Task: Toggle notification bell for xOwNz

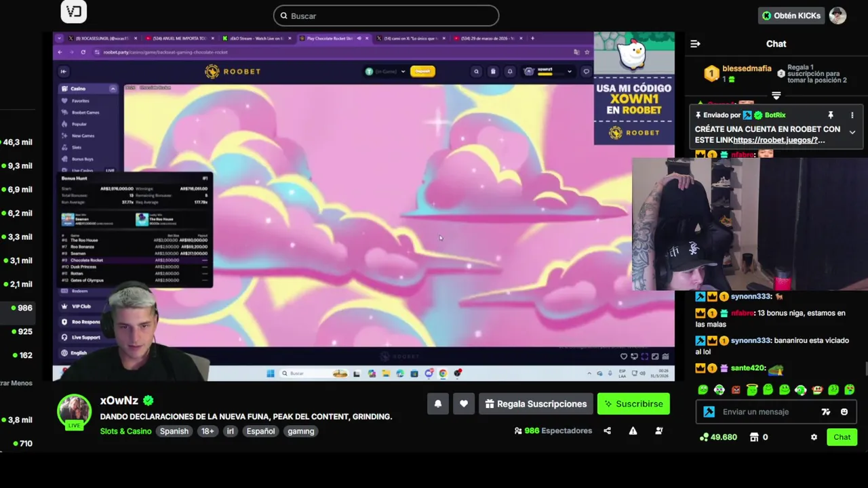Action: [x=438, y=404]
